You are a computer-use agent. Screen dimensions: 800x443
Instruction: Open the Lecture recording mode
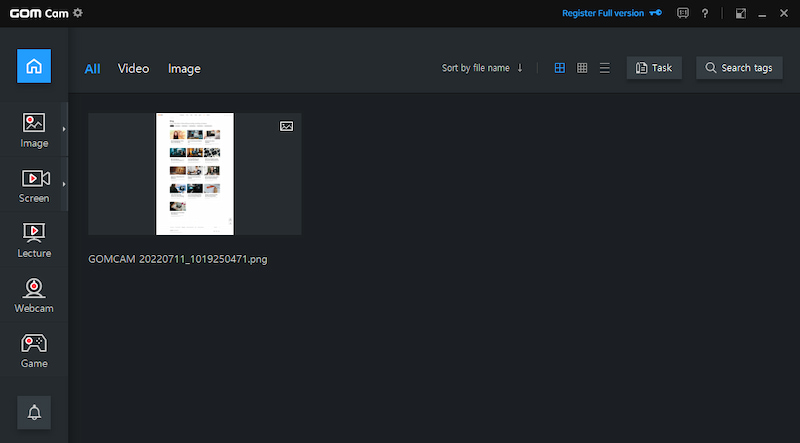pyautogui.click(x=34, y=240)
